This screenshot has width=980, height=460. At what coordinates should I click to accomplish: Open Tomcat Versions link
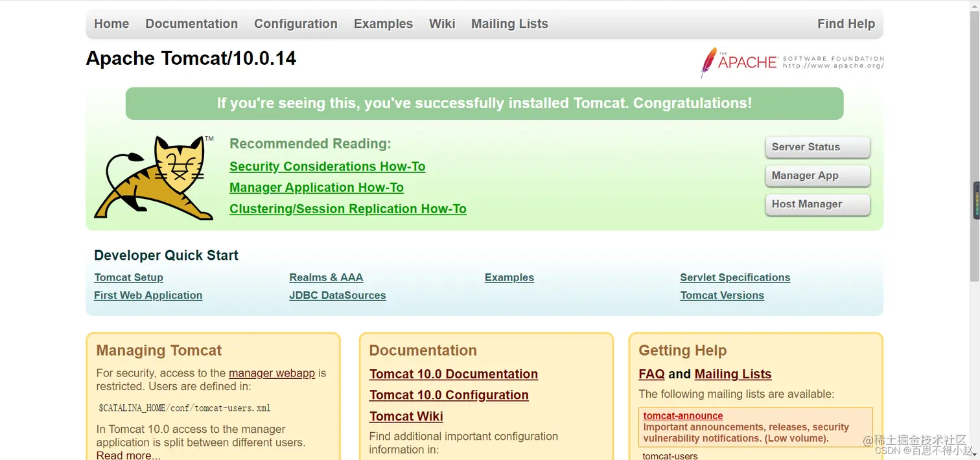(x=722, y=295)
